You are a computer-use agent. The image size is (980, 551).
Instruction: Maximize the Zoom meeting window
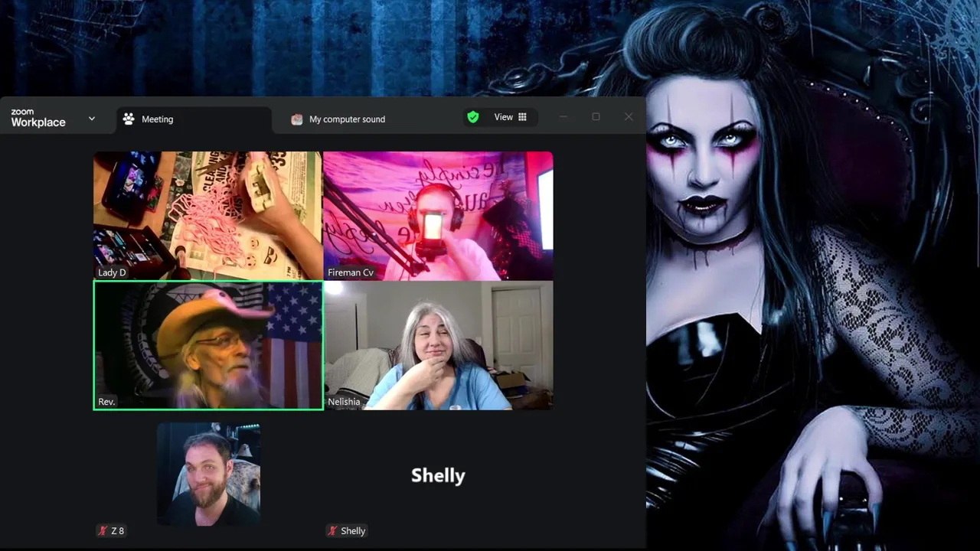pos(596,117)
